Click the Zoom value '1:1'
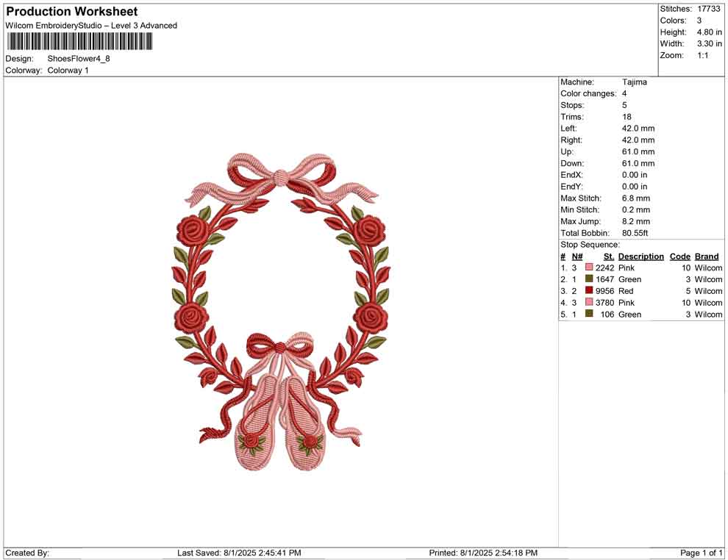This screenshot has height=560, width=728. tap(702, 55)
